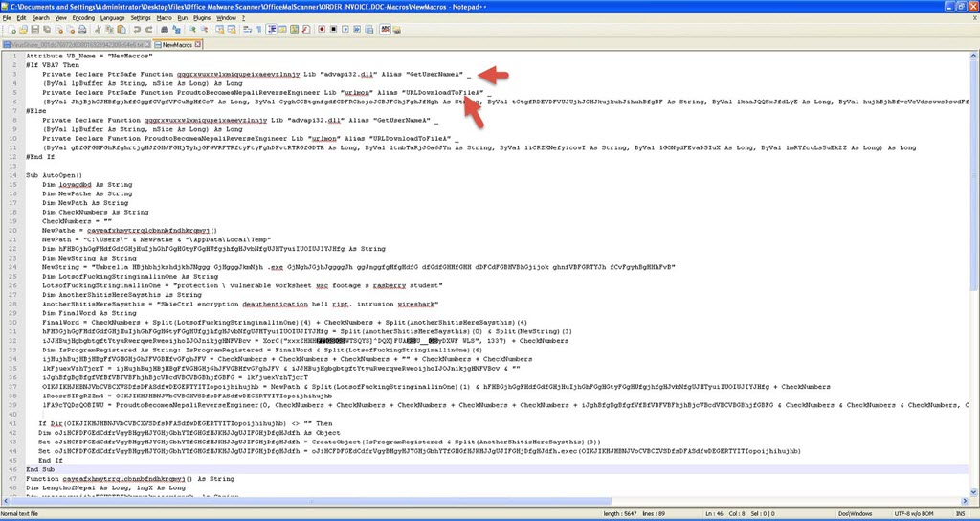This screenshot has height=521, width=980.
Task: Undo the last action via toolbar
Action: coord(137,30)
